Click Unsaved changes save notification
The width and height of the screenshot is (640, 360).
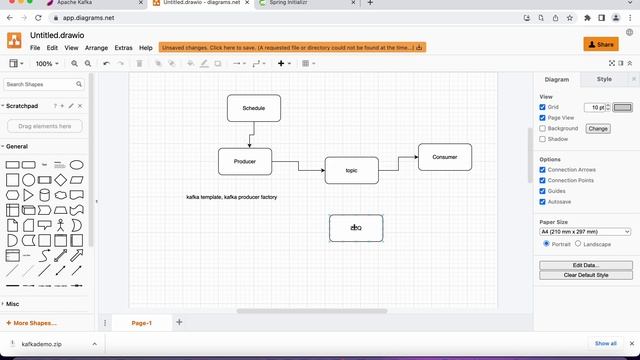point(292,48)
